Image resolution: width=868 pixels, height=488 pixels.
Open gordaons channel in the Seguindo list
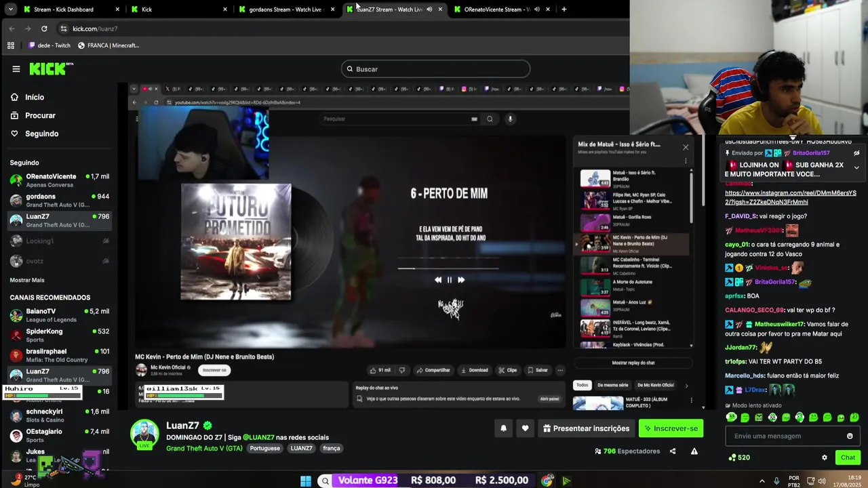59,200
